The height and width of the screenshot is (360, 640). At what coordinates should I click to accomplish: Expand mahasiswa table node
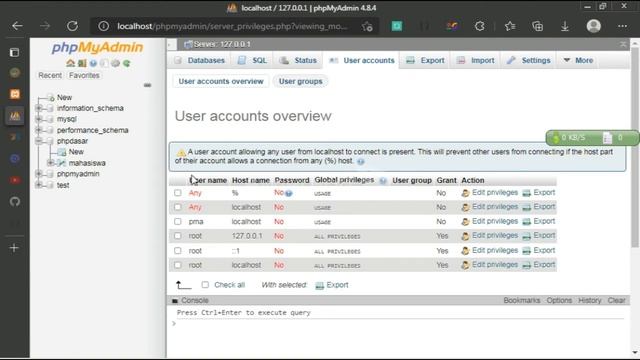50,163
